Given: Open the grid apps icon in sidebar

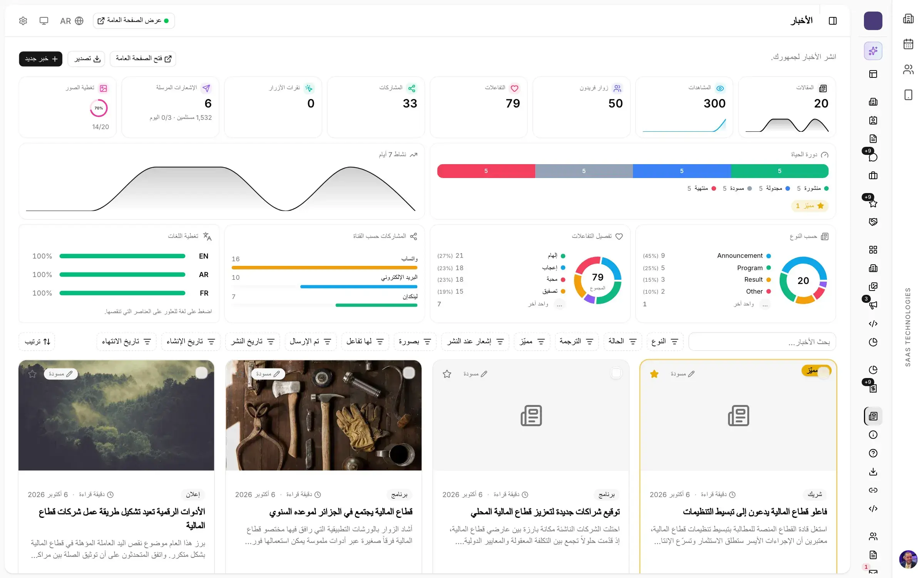Looking at the screenshot, I should pos(873,250).
